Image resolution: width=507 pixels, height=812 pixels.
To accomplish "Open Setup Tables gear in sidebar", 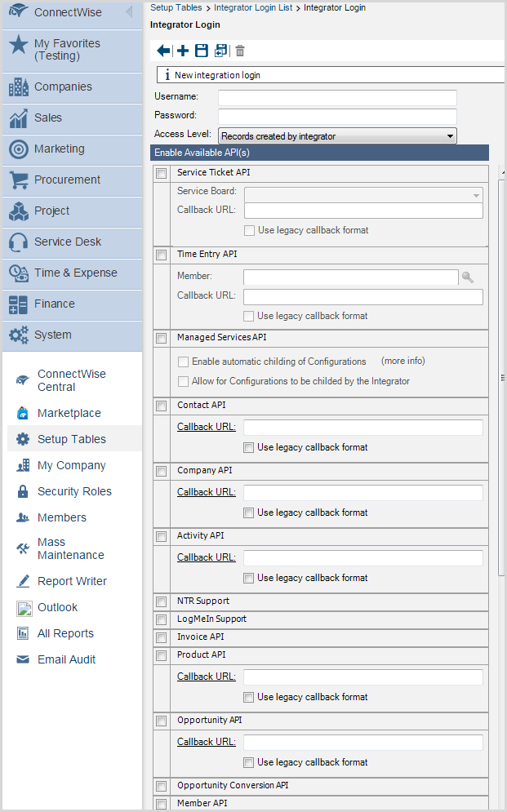I will tap(23, 439).
